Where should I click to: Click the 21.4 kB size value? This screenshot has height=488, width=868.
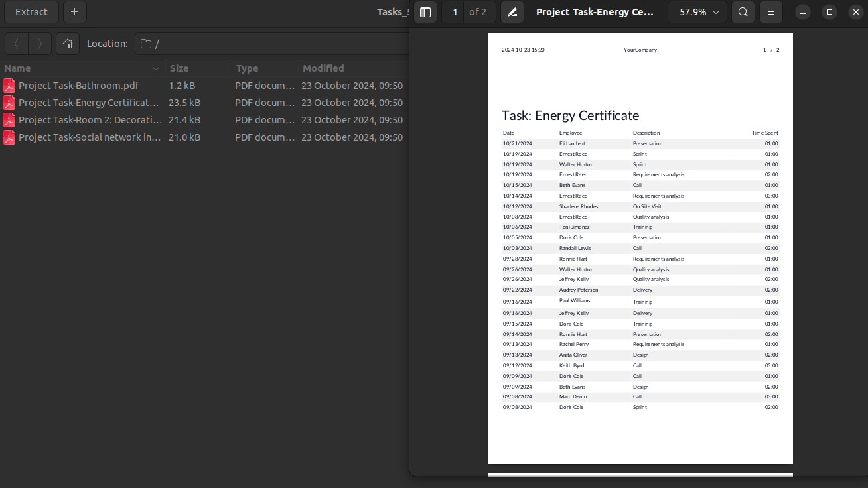tap(184, 120)
